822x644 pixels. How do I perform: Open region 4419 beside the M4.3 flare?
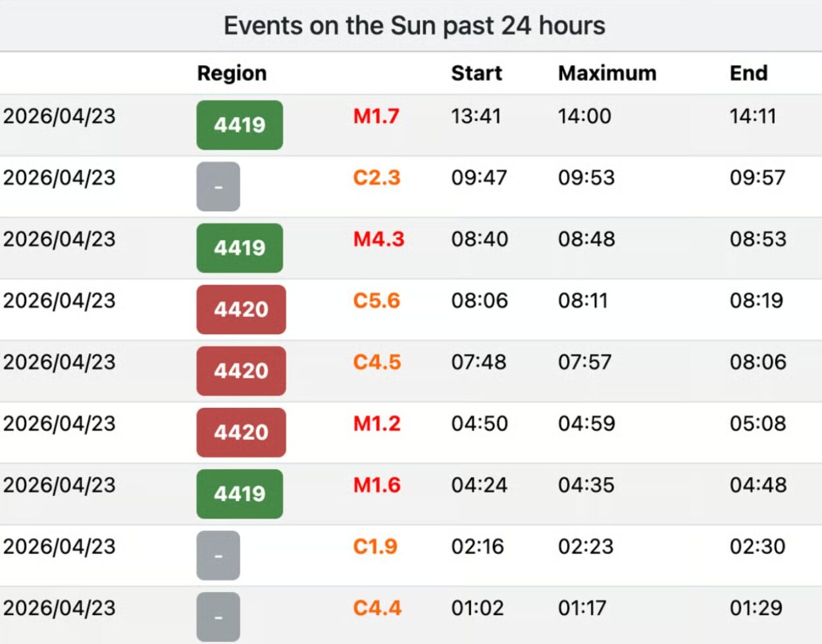click(240, 248)
